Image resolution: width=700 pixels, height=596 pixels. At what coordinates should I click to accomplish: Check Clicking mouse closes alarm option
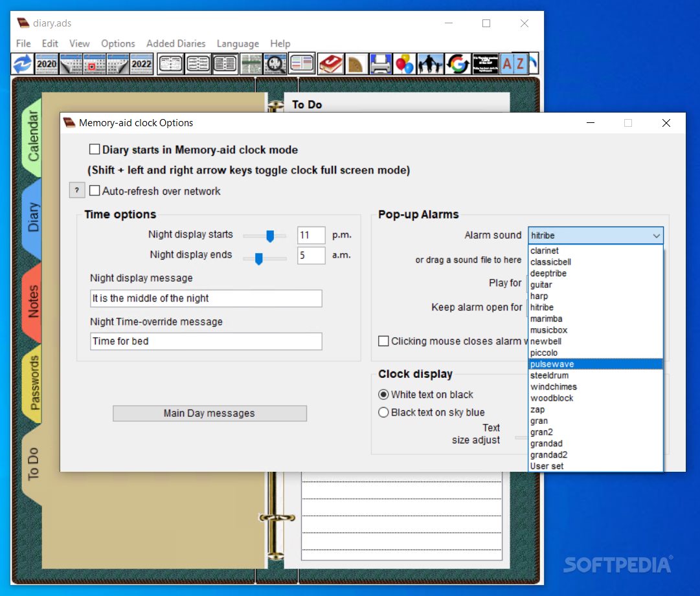[x=383, y=341]
